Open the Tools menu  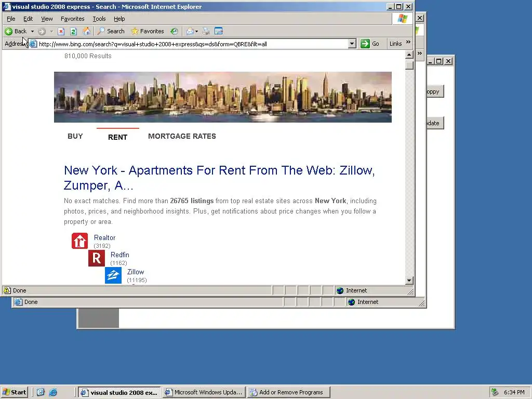point(99,19)
